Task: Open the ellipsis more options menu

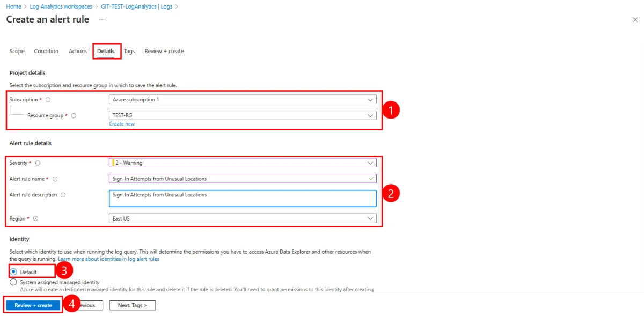Action: point(102,20)
